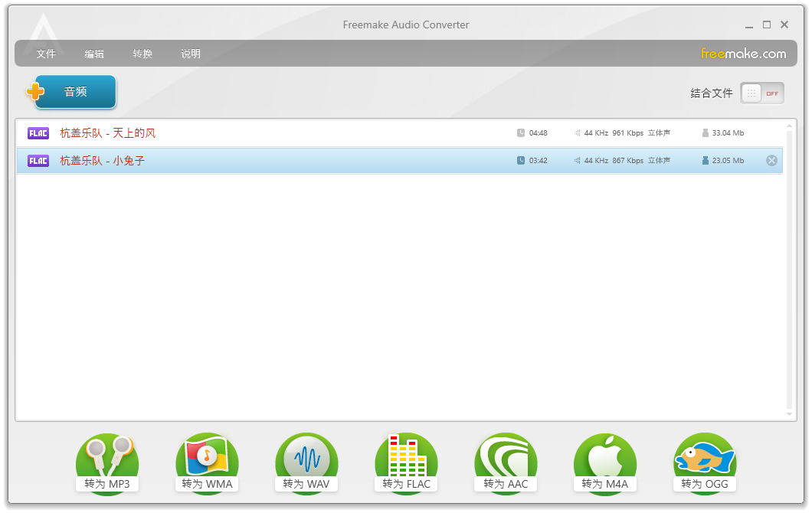Click the 音频 add audio button
The height and width of the screenshot is (513, 812).
click(x=75, y=92)
